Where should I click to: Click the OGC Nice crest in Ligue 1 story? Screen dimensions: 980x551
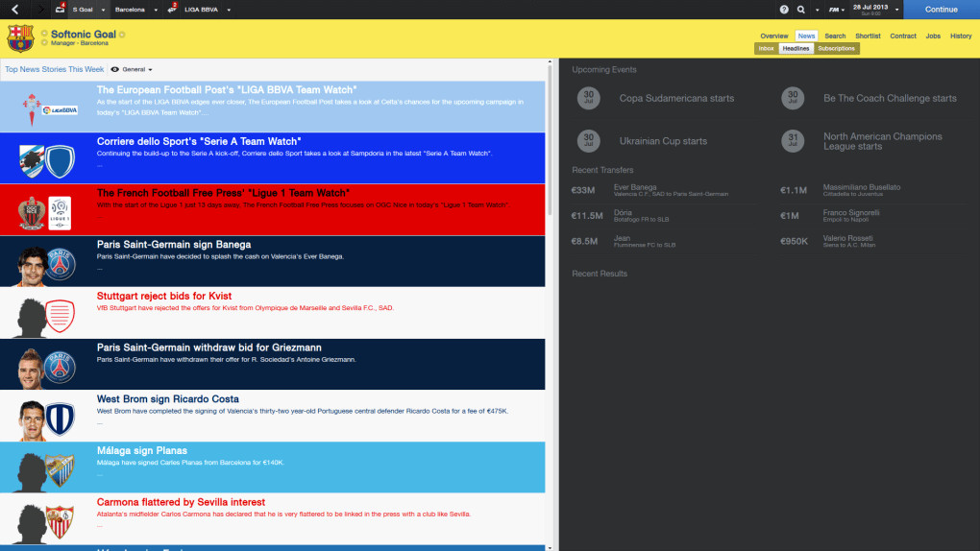click(x=32, y=213)
